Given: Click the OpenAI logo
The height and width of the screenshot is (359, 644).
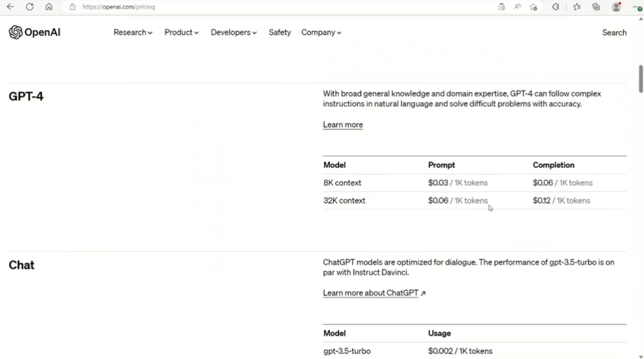Looking at the screenshot, I should pyautogui.click(x=35, y=33).
